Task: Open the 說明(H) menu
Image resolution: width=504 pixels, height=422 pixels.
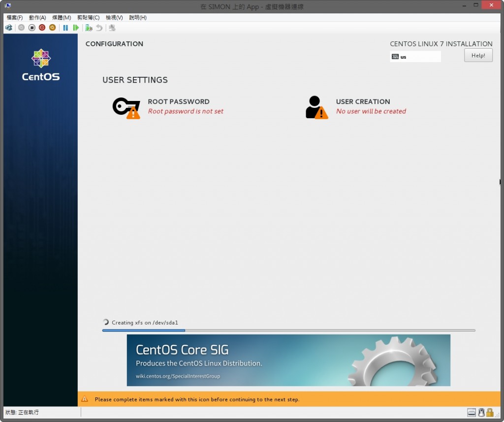Action: point(138,17)
